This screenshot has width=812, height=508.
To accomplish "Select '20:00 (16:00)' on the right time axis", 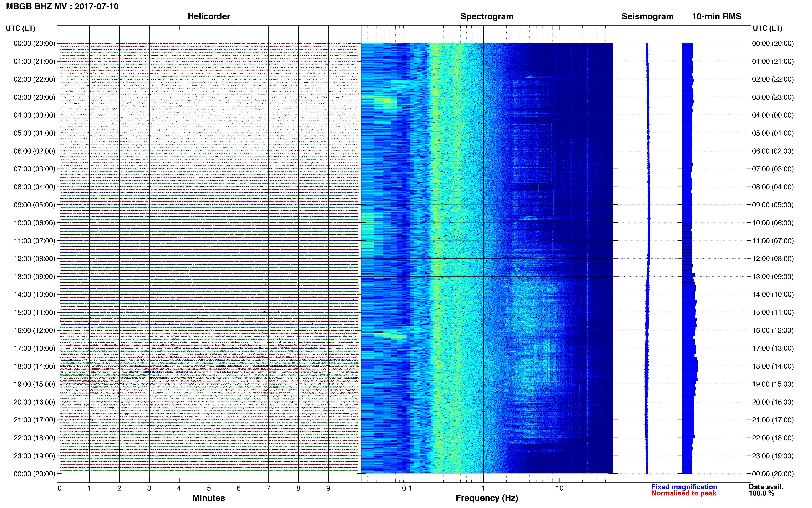I will click(x=773, y=402).
